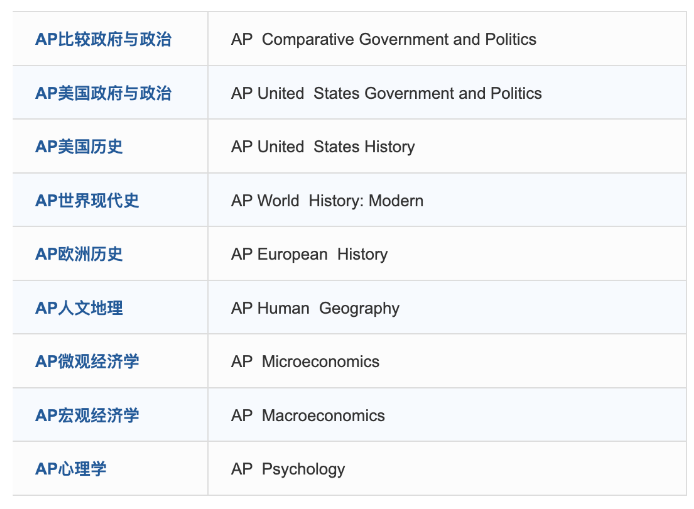Click the word Modern in World History row
The image size is (694, 509).
396,201
